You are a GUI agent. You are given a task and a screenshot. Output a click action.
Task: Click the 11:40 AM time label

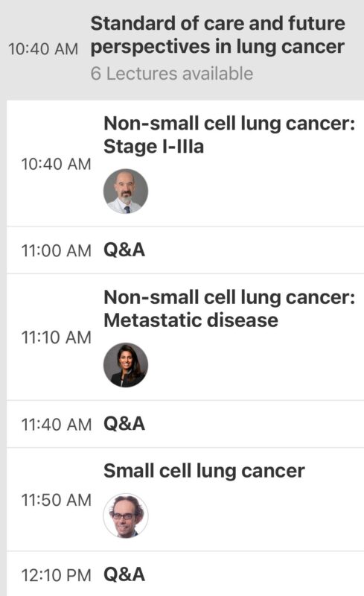point(57,425)
